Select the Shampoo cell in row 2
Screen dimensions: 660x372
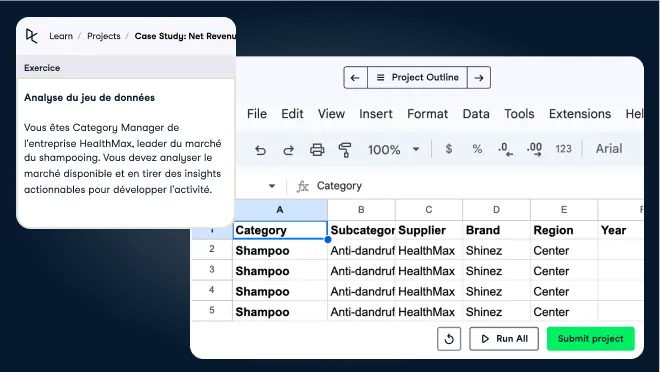click(280, 250)
